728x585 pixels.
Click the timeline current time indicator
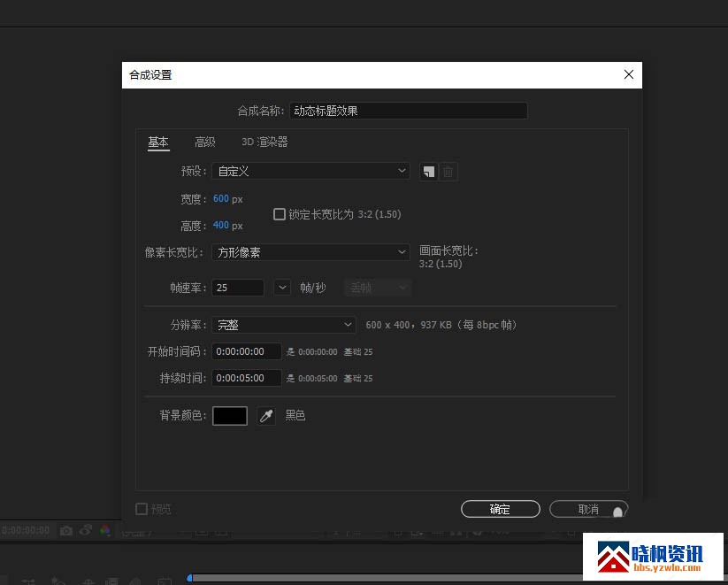pos(189,578)
